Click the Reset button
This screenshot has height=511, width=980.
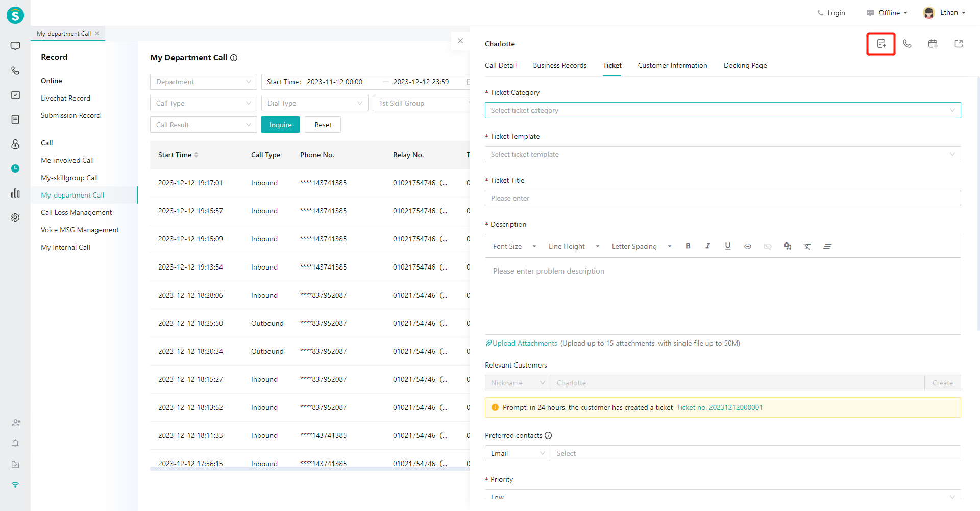point(323,125)
